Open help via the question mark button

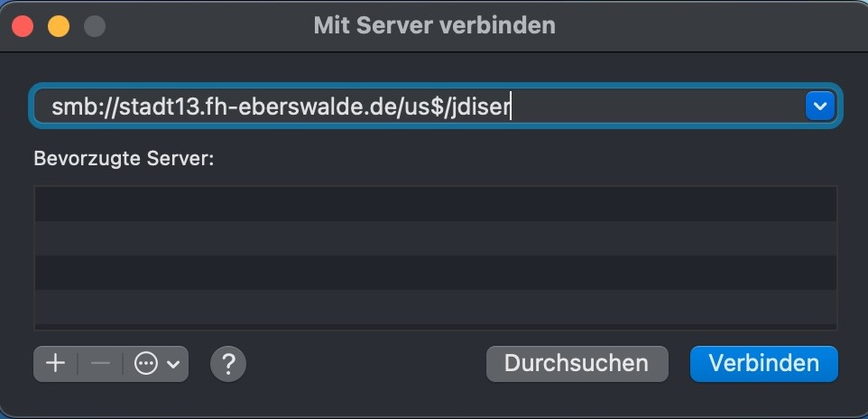(x=228, y=364)
